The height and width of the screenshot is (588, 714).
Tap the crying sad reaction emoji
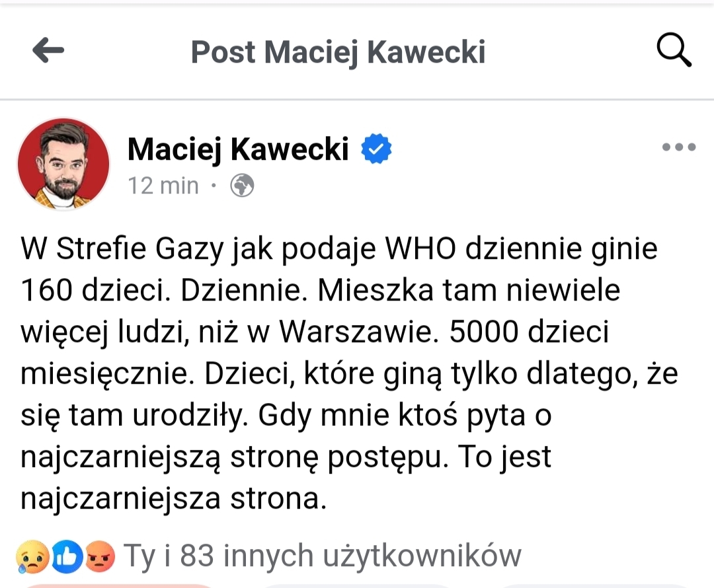pyautogui.click(x=32, y=557)
